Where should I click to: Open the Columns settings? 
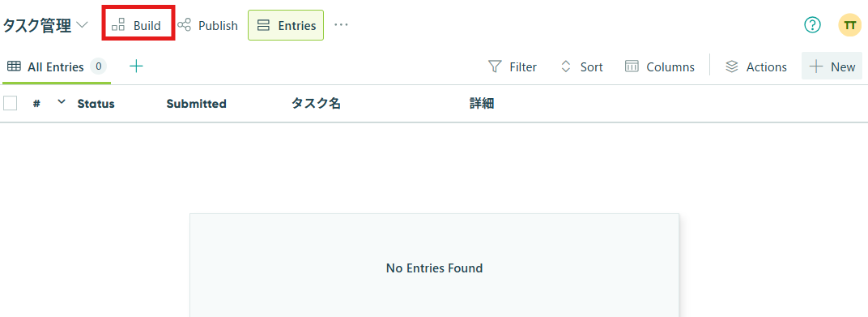coord(659,67)
